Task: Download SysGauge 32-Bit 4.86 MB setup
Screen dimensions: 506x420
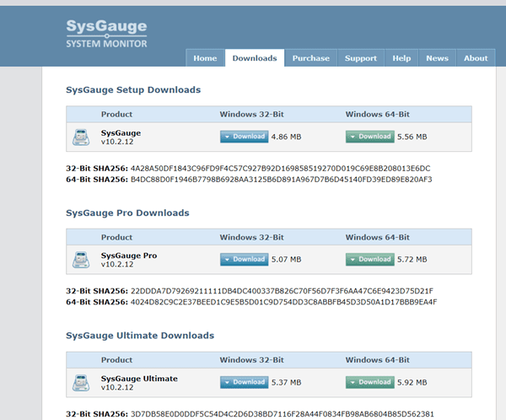Action: [x=245, y=137]
